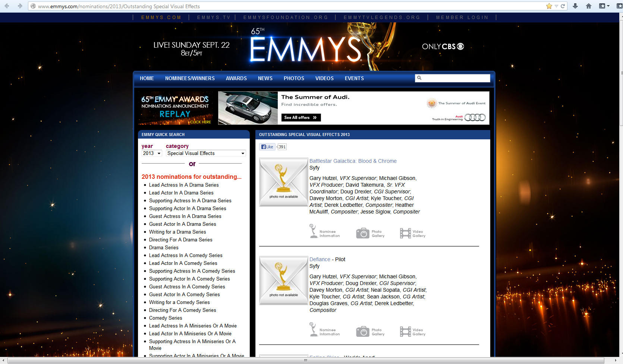Click EMMYS.COM top link
The image size is (623, 364).
(161, 18)
